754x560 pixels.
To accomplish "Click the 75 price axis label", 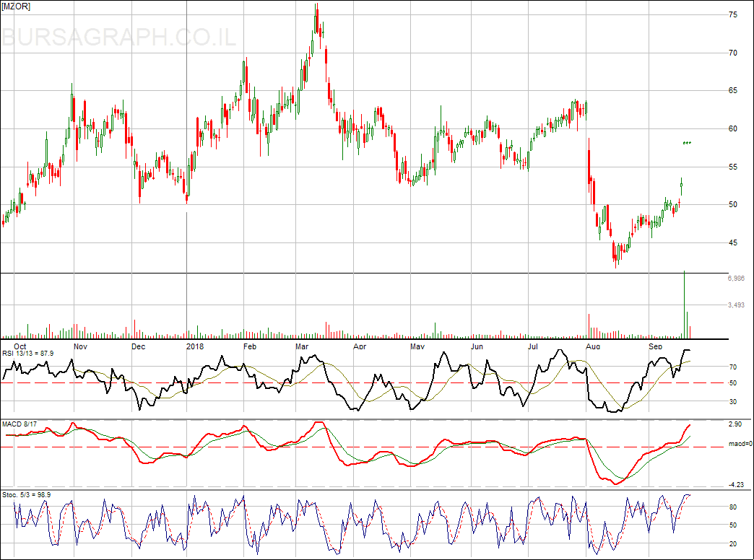I will point(733,15).
